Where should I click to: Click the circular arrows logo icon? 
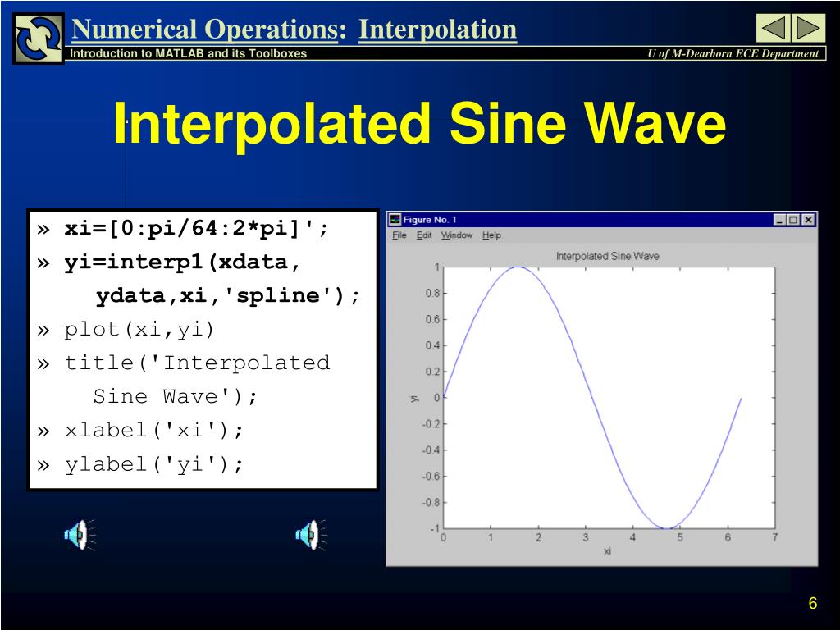39,39
